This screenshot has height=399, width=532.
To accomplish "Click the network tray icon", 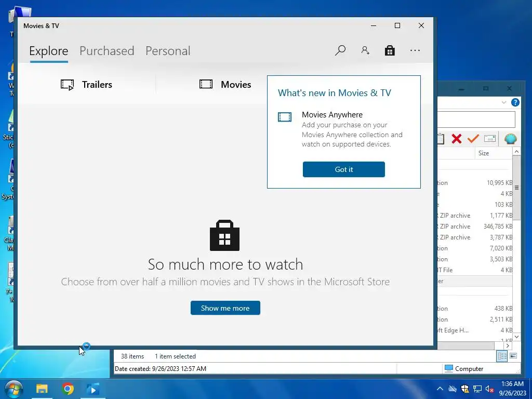I will pos(477,389).
